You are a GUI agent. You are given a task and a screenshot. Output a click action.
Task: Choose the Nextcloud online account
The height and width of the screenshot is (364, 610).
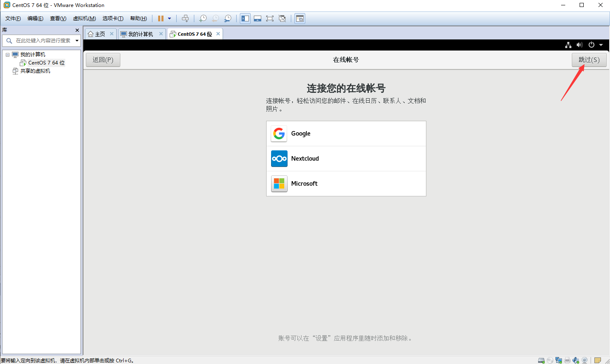click(x=346, y=159)
